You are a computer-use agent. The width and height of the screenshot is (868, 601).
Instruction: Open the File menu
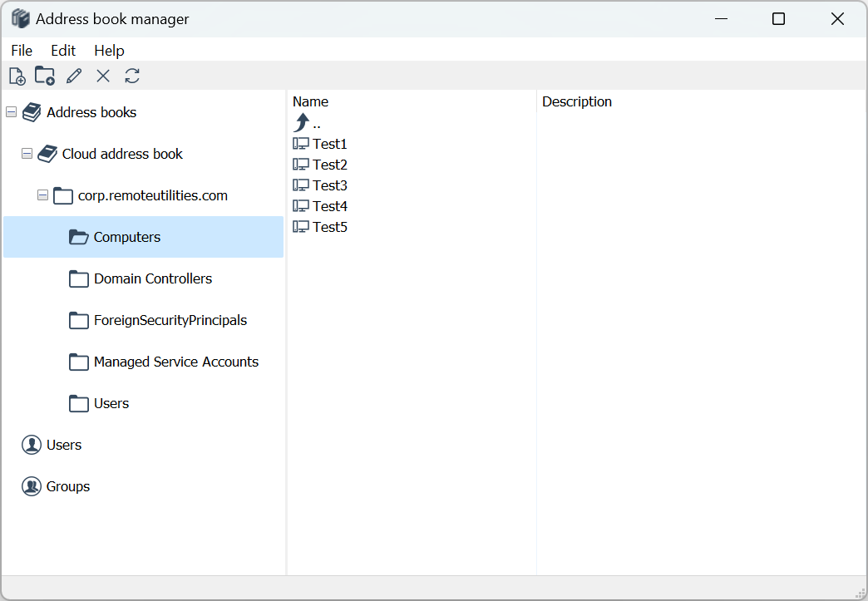[22, 51]
